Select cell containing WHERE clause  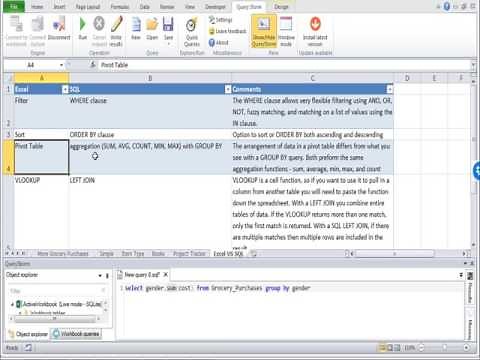coord(150,112)
